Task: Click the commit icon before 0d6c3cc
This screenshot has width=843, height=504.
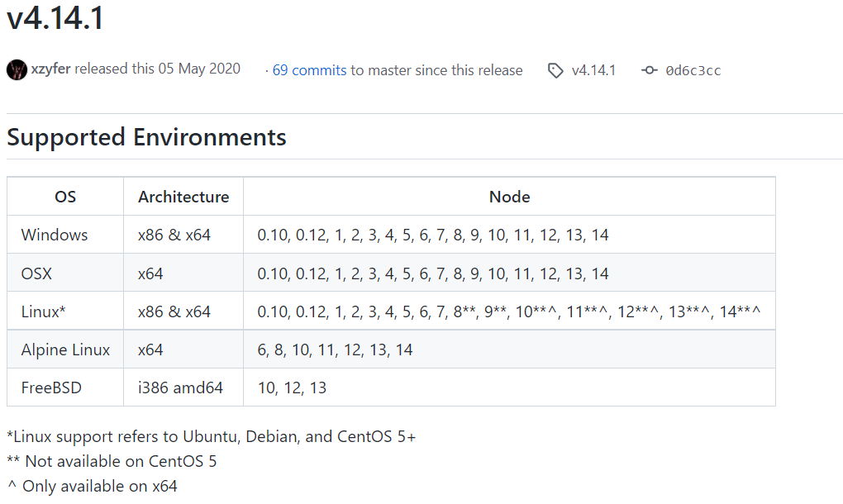Action: (650, 71)
